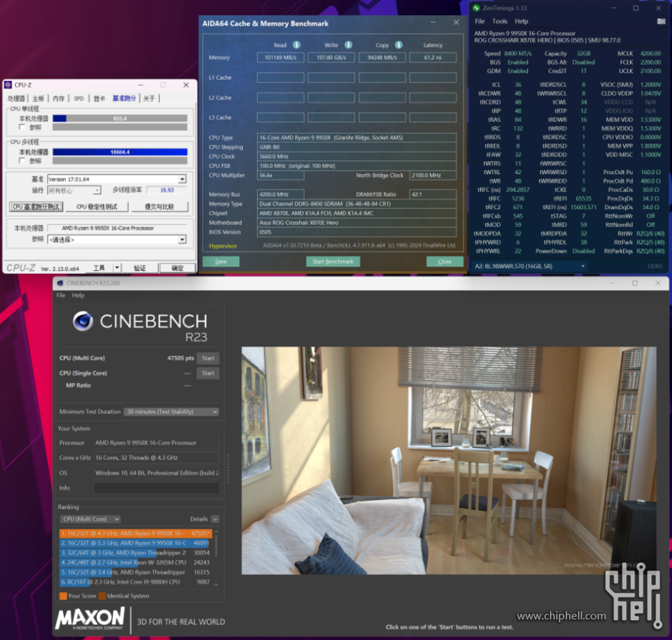This screenshot has width=672, height=640.
Task: Switch to the 显卡 tab in CPU-Z
Action: pos(99,99)
